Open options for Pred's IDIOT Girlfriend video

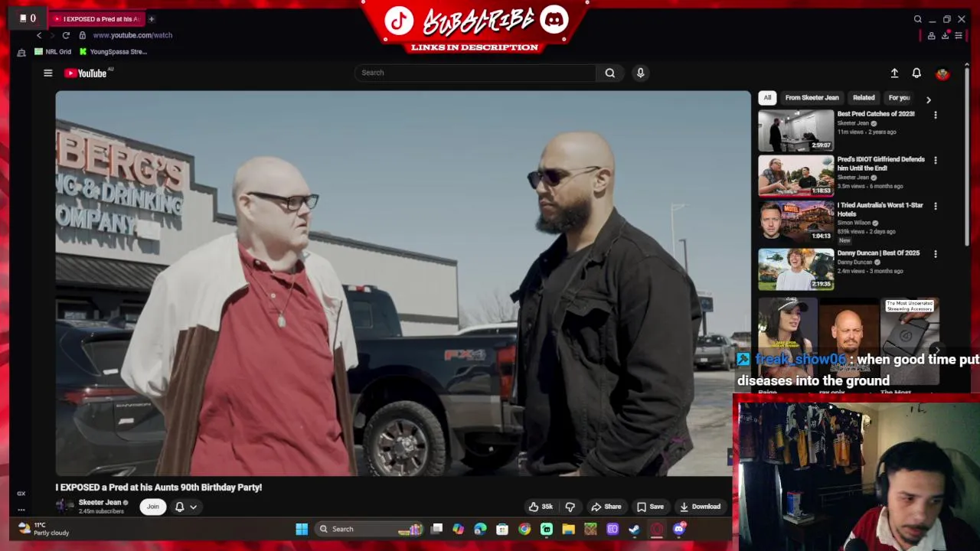(935, 161)
